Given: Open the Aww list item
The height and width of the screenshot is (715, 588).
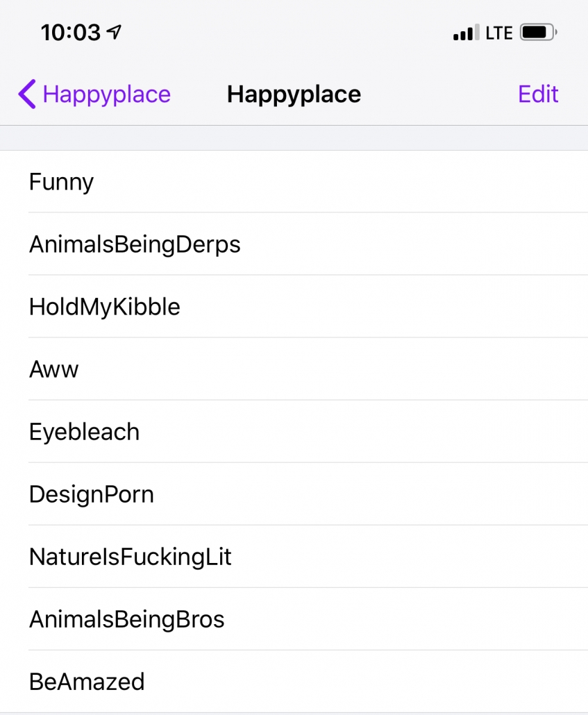Looking at the screenshot, I should pyautogui.click(x=294, y=369).
